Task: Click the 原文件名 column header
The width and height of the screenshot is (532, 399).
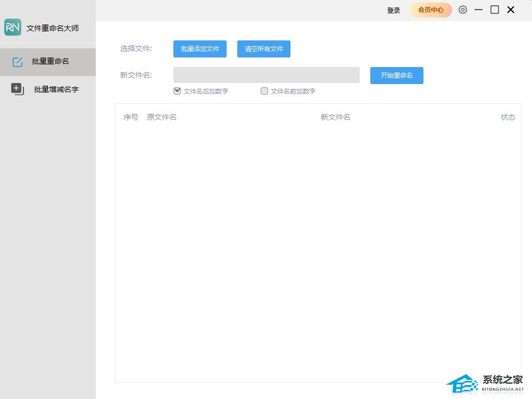Action: (162, 117)
